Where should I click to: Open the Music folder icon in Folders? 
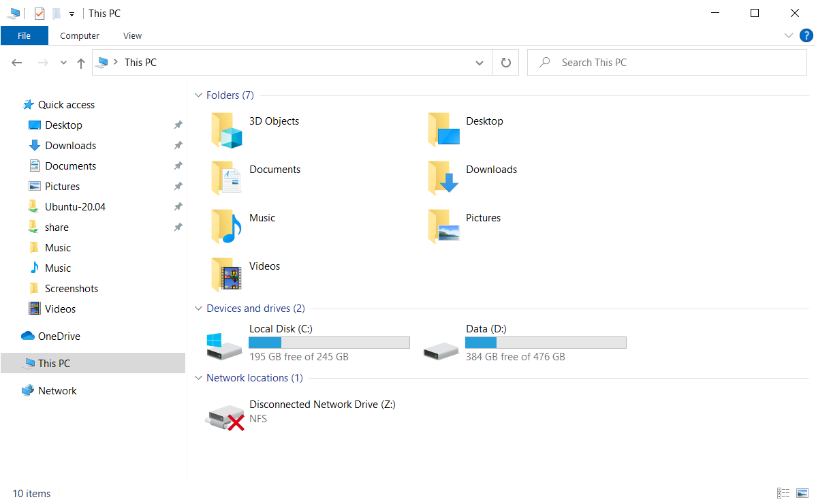point(226,227)
